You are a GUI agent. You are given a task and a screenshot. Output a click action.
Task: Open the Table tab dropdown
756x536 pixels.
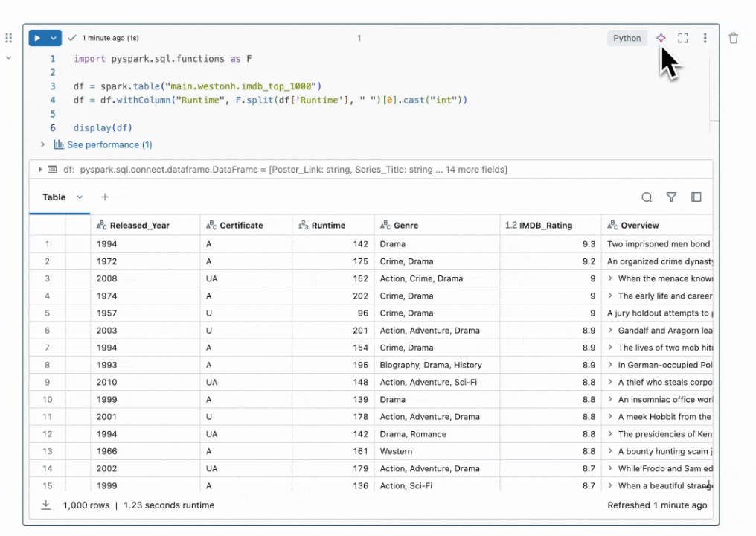click(x=80, y=197)
